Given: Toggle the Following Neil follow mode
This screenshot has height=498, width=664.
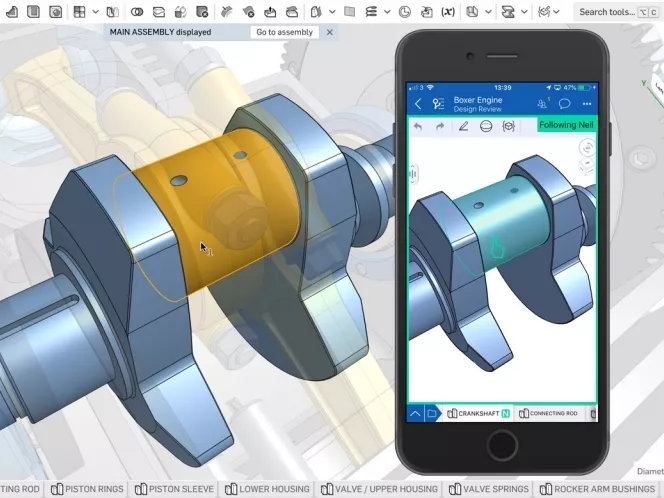Looking at the screenshot, I should 566,125.
